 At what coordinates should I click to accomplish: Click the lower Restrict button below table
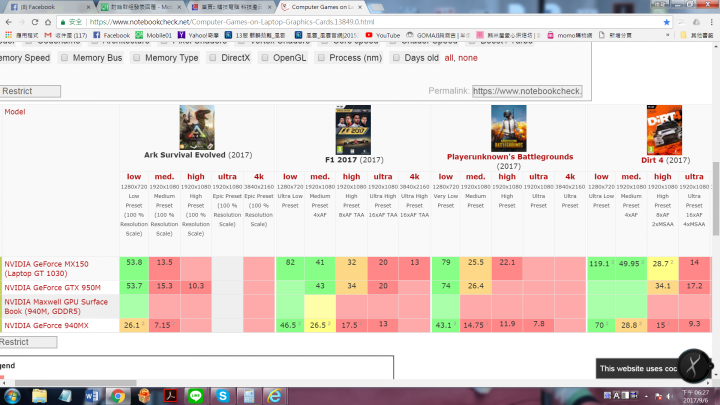(28, 342)
